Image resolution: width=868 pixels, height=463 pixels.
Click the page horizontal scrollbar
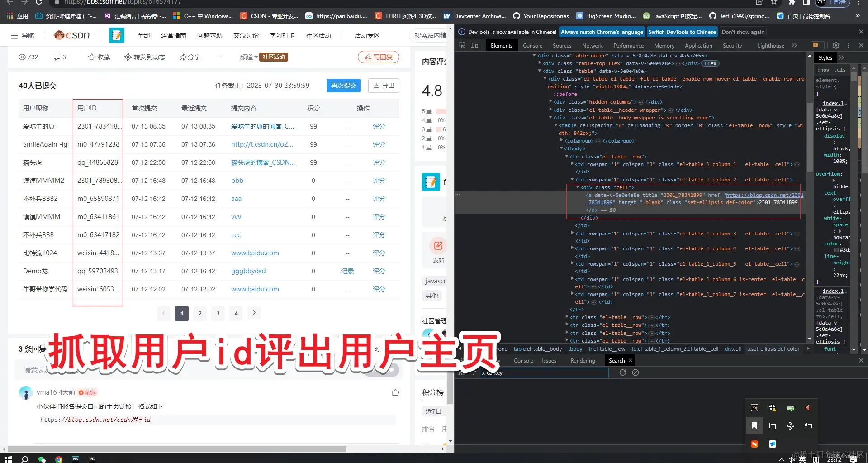coord(177,449)
